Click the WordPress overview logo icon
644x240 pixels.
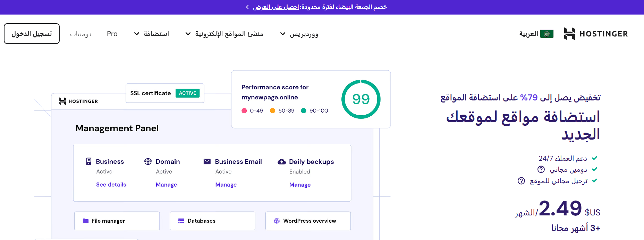tap(277, 221)
